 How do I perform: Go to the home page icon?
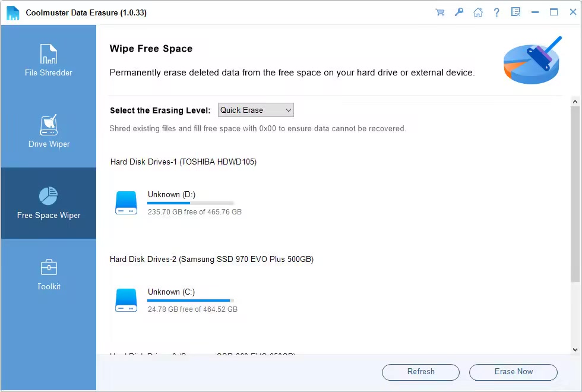478,12
